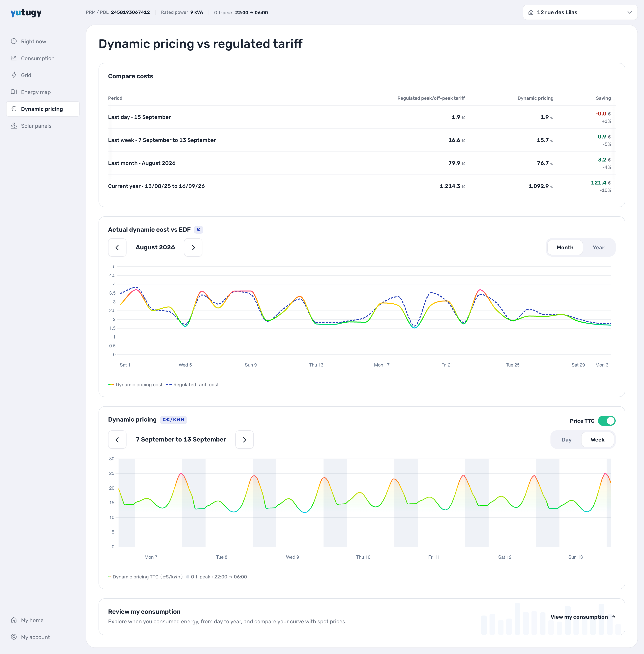
Task: Select Year view for cost chart
Action: (598, 247)
